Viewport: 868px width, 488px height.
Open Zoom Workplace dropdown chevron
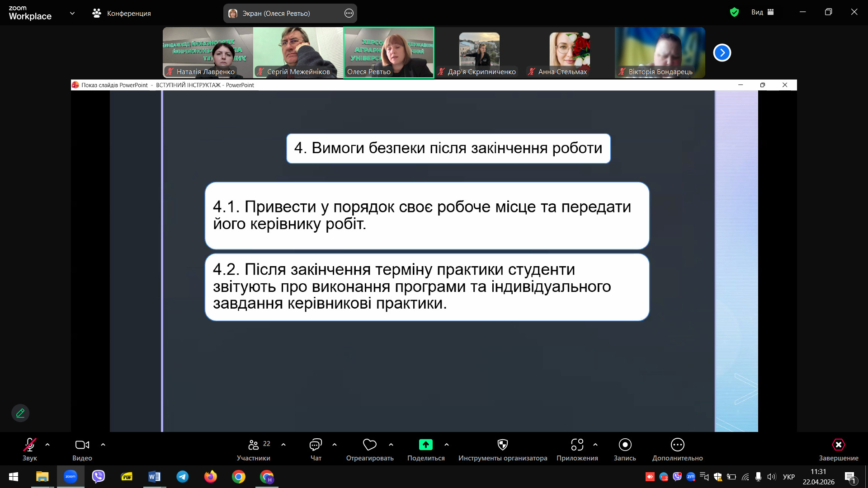click(x=72, y=13)
